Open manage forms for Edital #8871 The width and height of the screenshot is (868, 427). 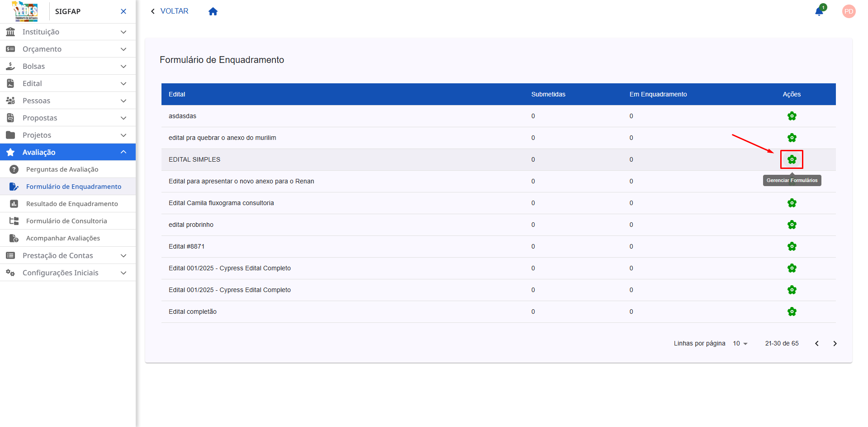coord(792,246)
